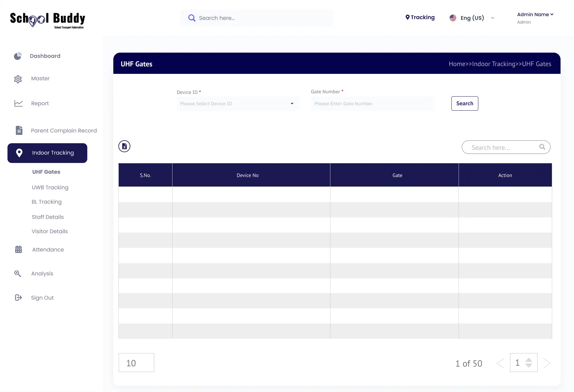Open Parent Complain Record page
574x392 pixels.
[64, 131]
